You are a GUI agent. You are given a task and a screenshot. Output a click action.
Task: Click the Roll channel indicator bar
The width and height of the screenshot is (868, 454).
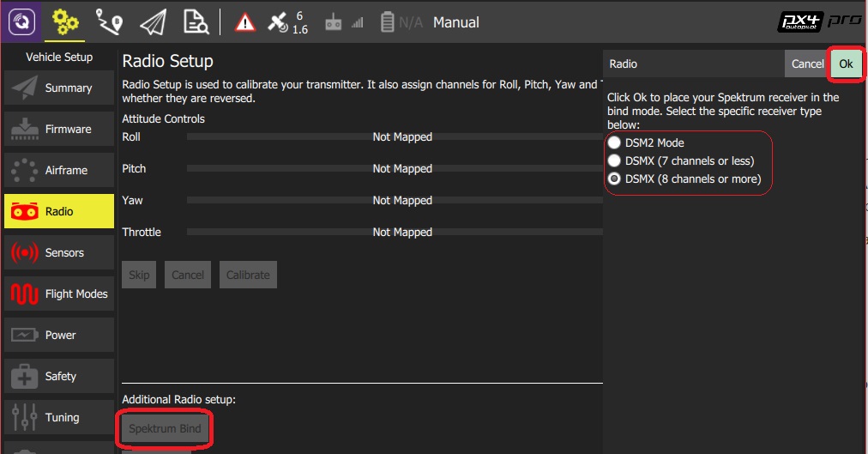point(395,137)
